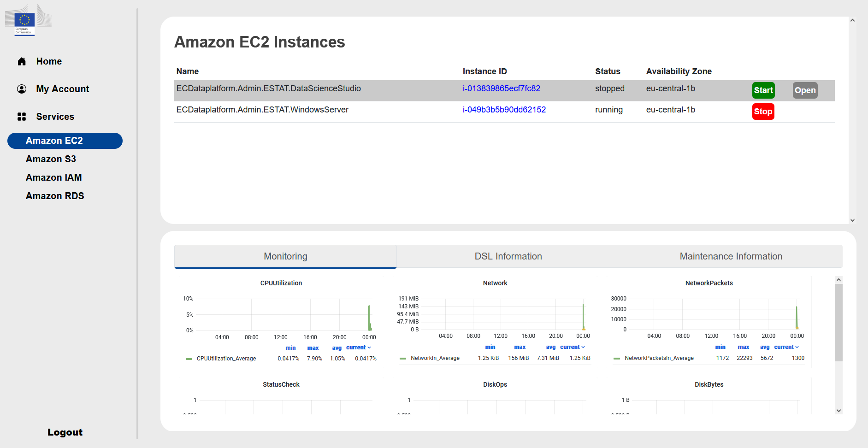Sort CPUUtilization legend by avg
Image resolution: width=868 pixels, height=448 pixels.
tap(337, 348)
